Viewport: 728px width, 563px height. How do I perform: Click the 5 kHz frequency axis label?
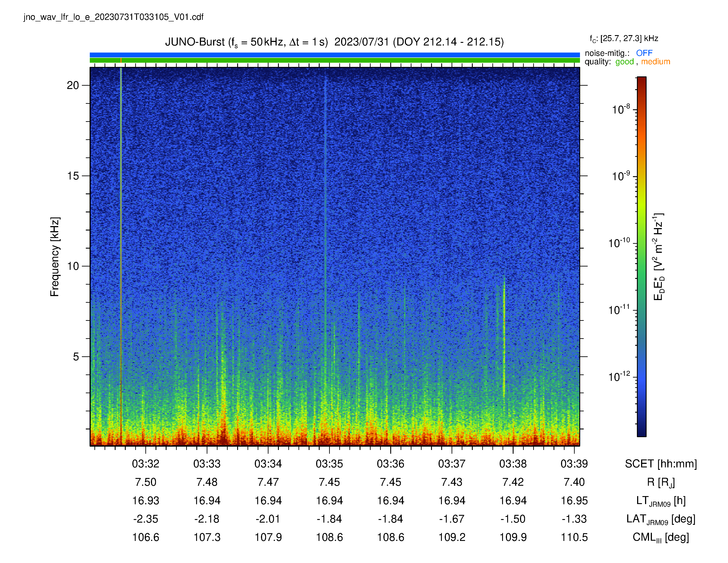point(76,357)
